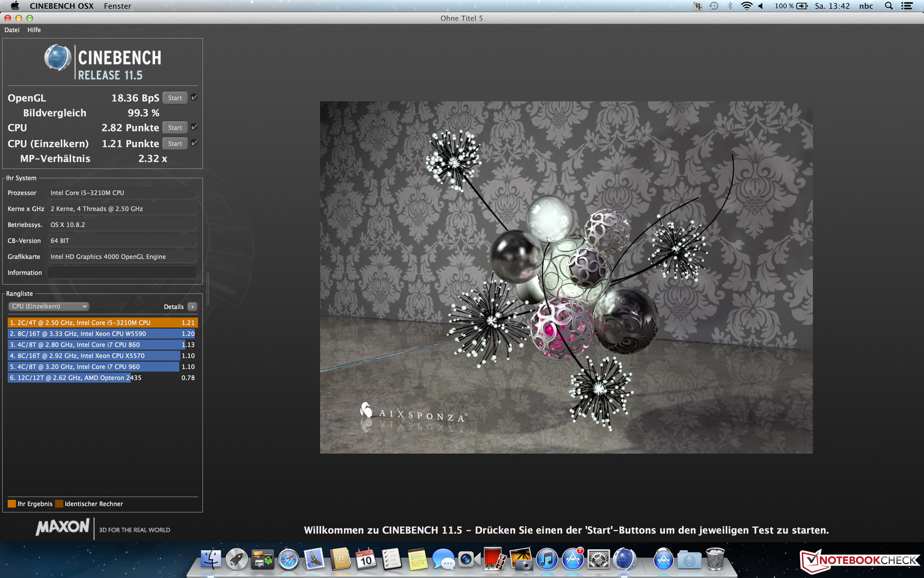The height and width of the screenshot is (578, 924).
Task: Open the CPU (Einzelkern) ranking dropdown
Action: (x=49, y=306)
